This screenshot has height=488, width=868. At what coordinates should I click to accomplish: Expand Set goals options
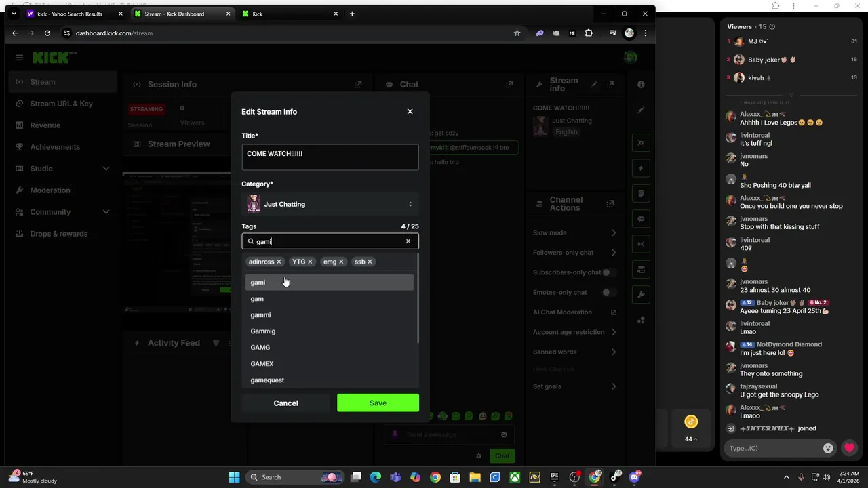point(575,386)
